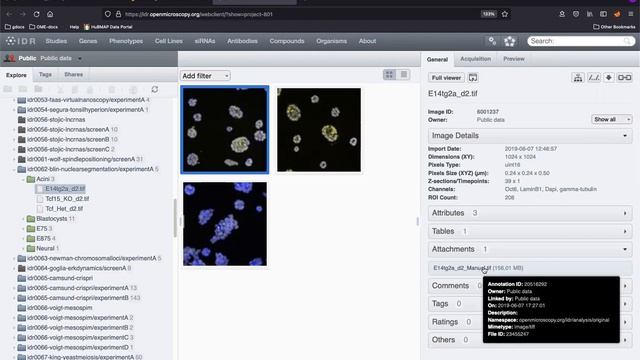Open the OME-docs bookmark folder
Image resolution: width=640 pixels, height=360 pixels.
tap(43, 27)
